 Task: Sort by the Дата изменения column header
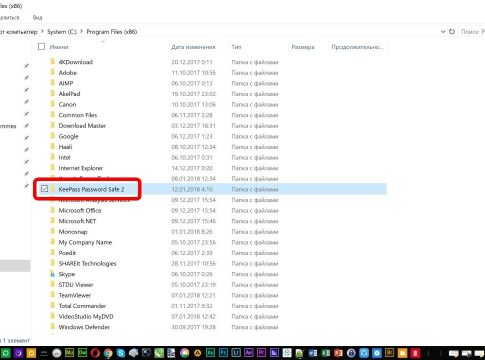pyautogui.click(x=193, y=47)
